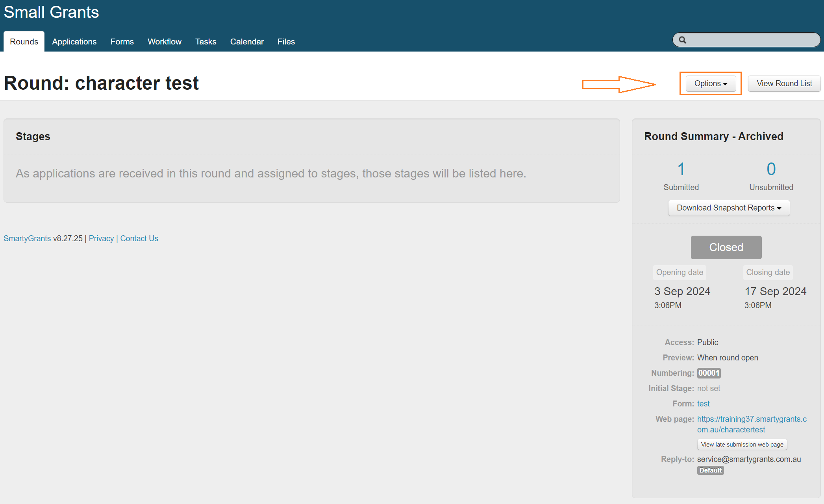Open the test form link
The height and width of the screenshot is (504, 824).
pyautogui.click(x=703, y=404)
